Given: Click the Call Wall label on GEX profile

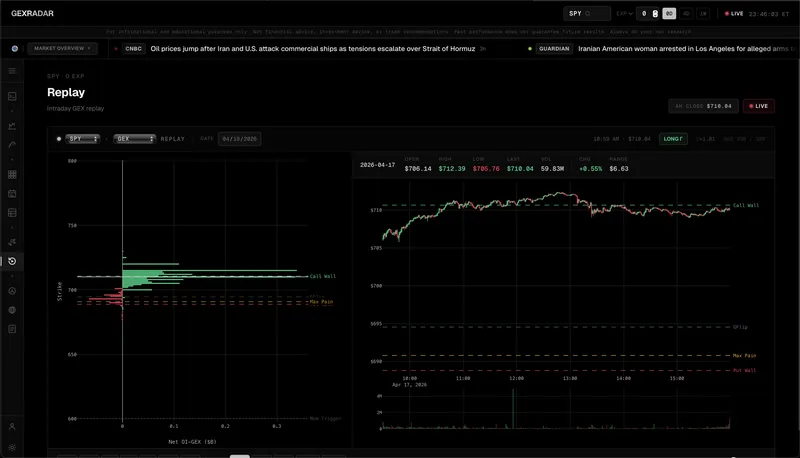Looking at the screenshot, I should click(323, 276).
